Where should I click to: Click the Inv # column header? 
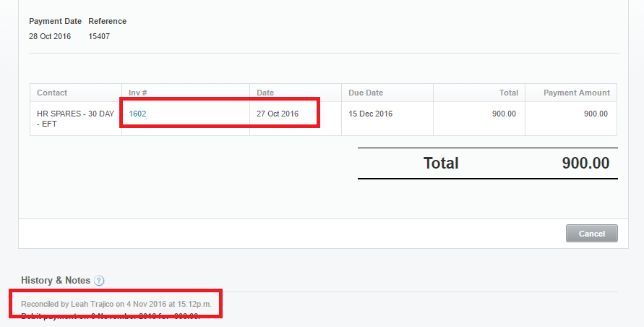138,93
